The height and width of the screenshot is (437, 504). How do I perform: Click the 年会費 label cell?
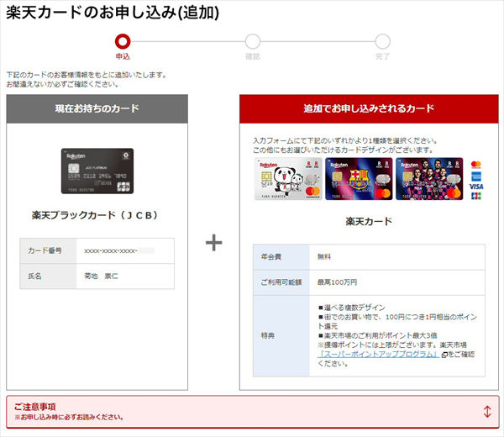tap(281, 257)
